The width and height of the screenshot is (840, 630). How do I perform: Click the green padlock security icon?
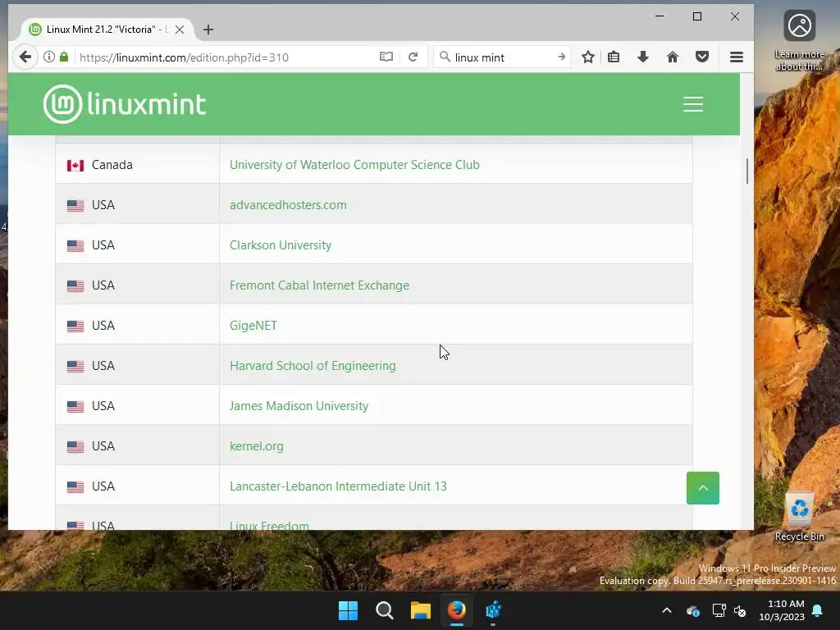point(64,57)
